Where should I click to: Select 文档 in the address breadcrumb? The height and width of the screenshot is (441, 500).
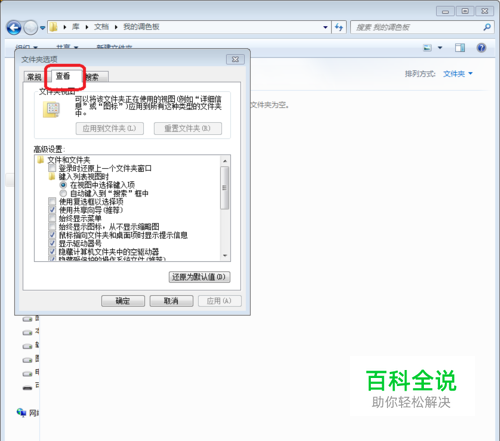101,27
